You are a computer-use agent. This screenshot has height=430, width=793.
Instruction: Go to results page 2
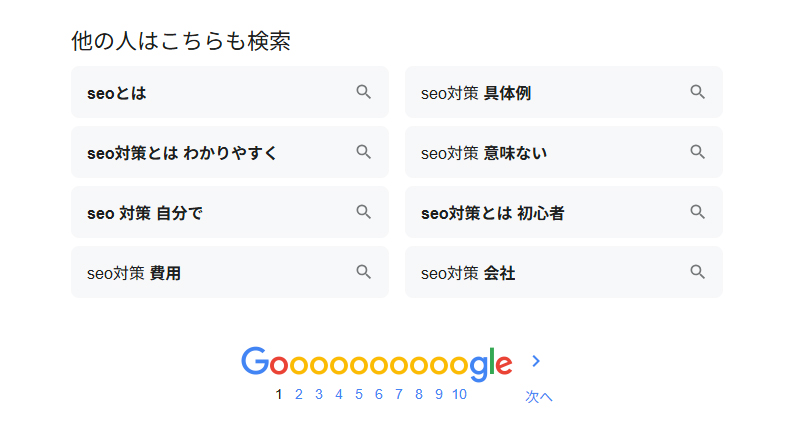pyautogui.click(x=299, y=394)
